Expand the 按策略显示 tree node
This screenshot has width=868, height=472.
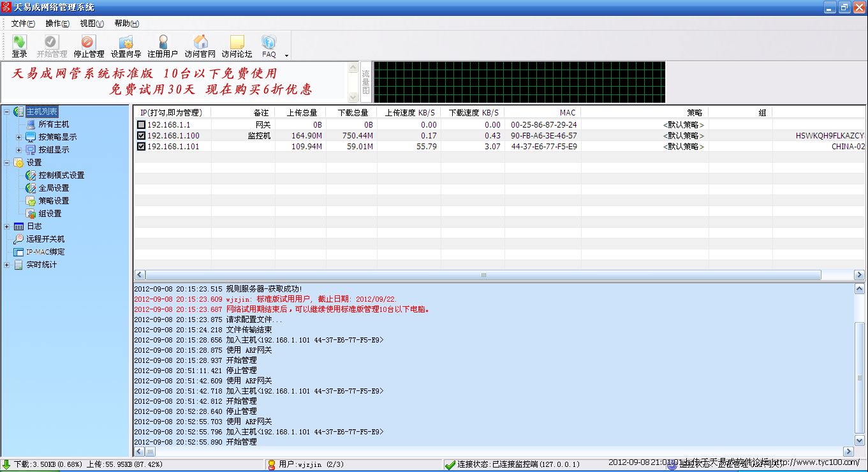tap(18, 137)
